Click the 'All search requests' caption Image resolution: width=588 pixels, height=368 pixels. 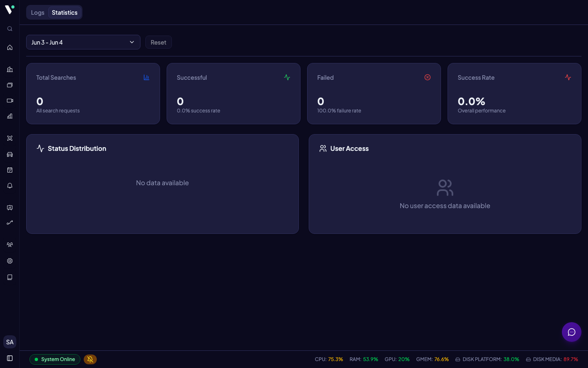pyautogui.click(x=58, y=111)
